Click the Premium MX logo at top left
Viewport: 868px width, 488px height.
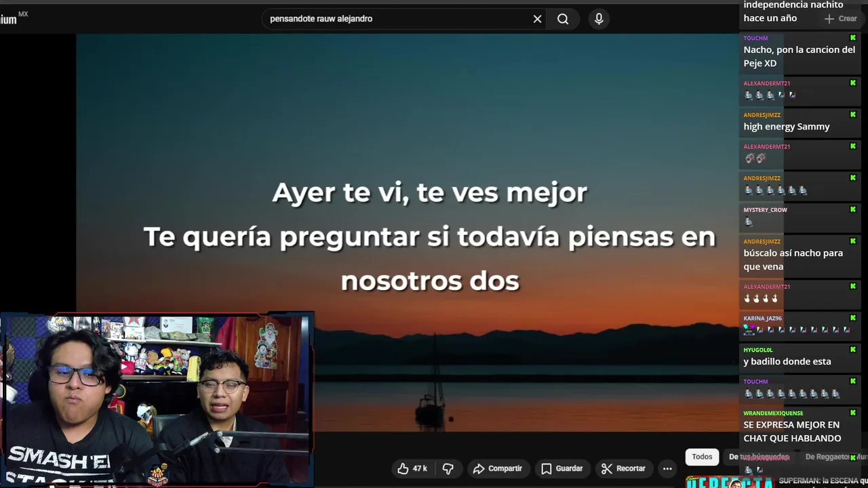click(x=14, y=18)
